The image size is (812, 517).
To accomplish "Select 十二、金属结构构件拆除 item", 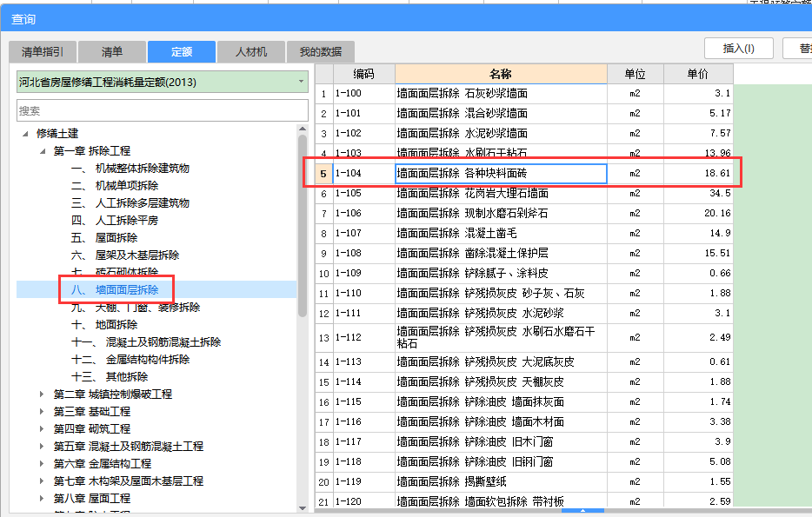I will pyautogui.click(x=130, y=359).
